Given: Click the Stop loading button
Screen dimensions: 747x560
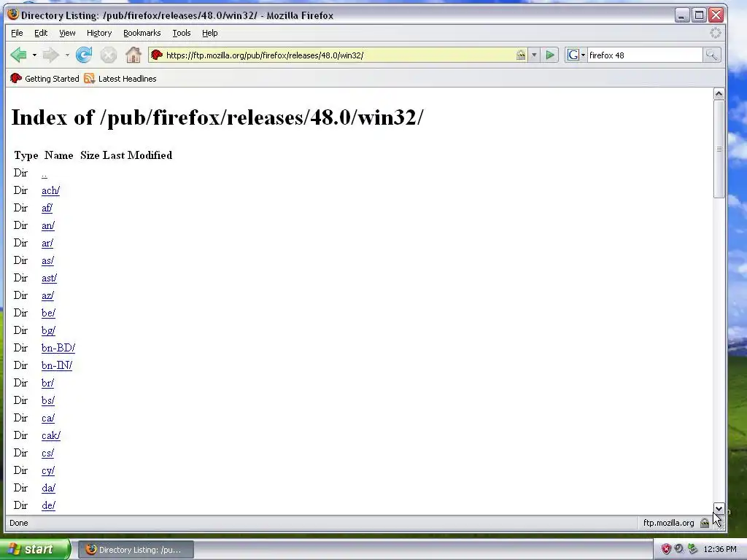Looking at the screenshot, I should [x=109, y=55].
